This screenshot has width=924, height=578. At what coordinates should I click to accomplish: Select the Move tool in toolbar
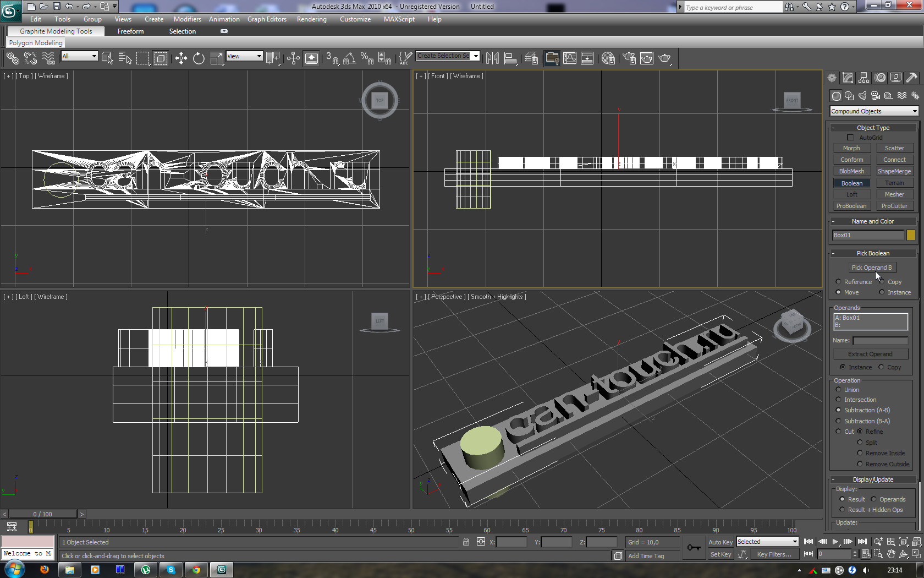point(181,58)
